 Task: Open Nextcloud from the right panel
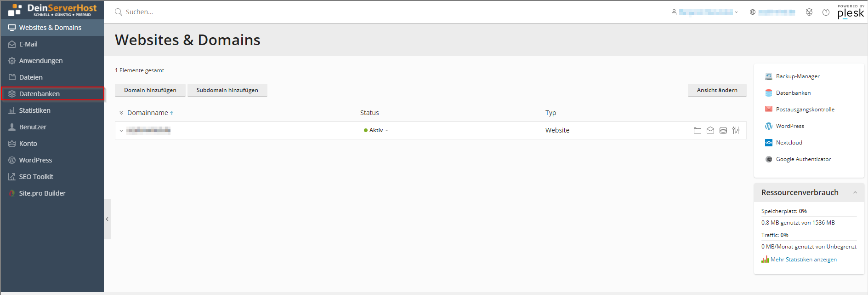point(789,143)
